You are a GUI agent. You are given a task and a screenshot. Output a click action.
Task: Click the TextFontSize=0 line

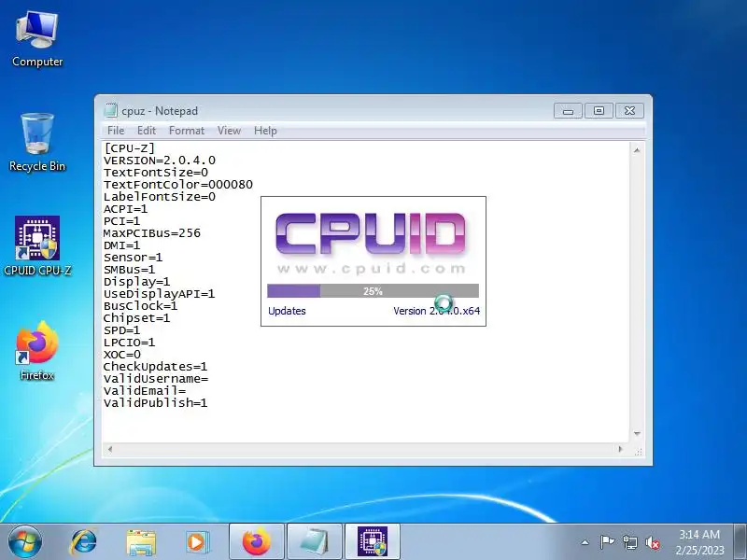tap(156, 173)
